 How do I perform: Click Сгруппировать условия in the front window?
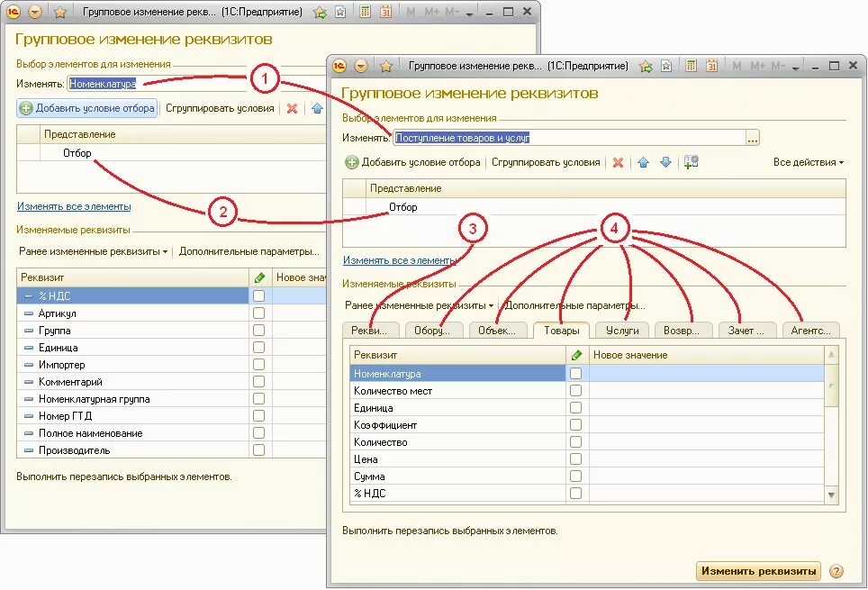(546, 162)
